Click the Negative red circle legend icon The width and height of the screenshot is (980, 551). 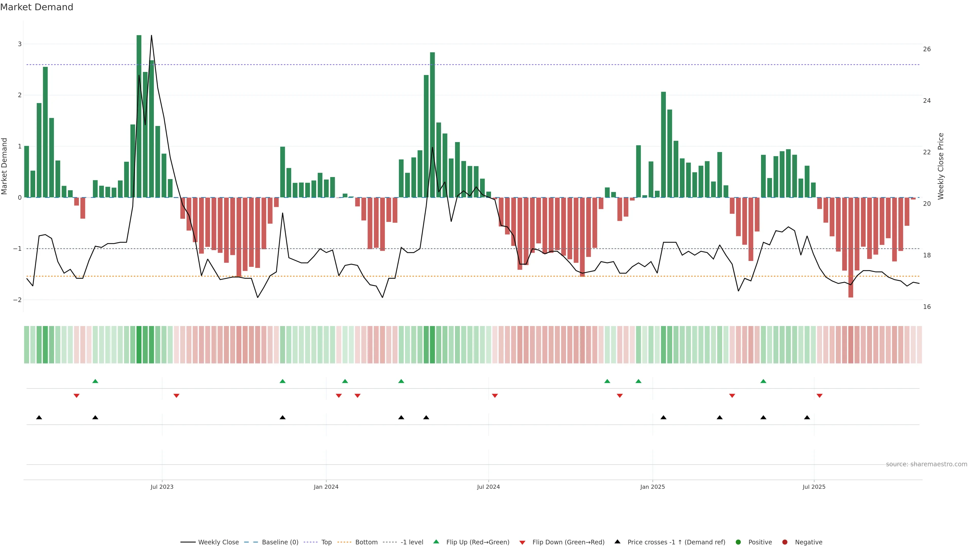785,542
